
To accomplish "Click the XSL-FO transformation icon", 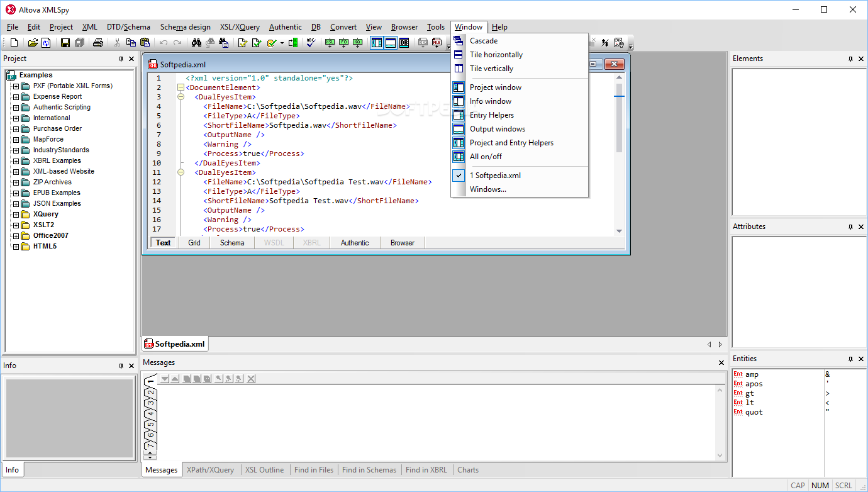I will [344, 43].
